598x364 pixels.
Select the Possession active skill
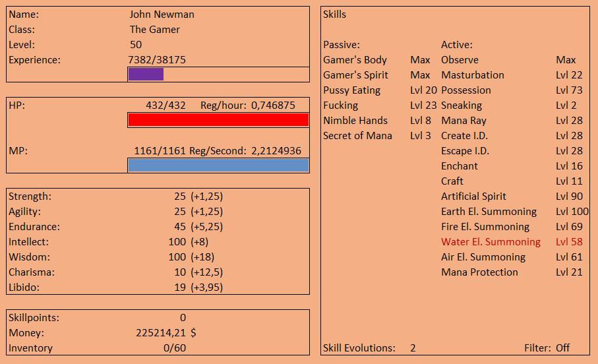click(x=466, y=90)
